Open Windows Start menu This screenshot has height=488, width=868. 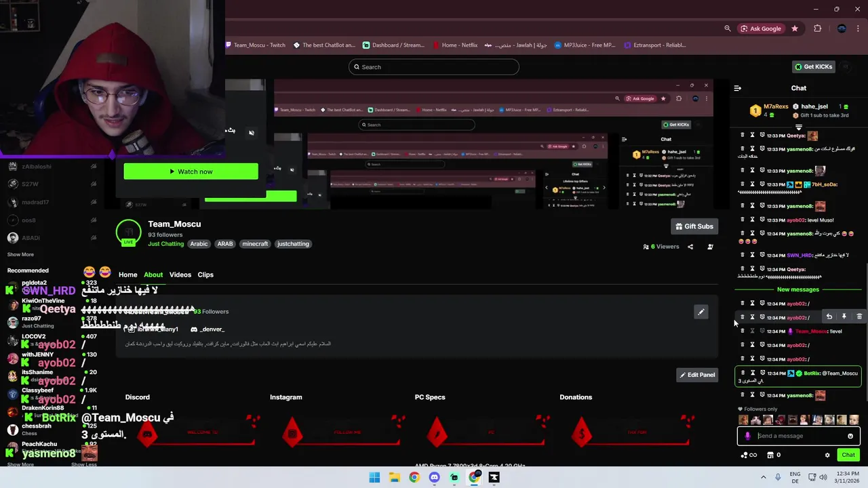374,477
